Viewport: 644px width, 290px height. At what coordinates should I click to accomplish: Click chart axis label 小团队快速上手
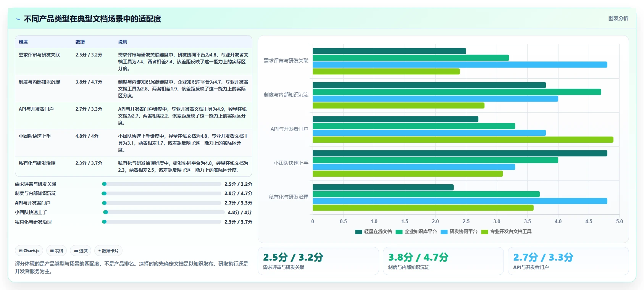(291, 163)
